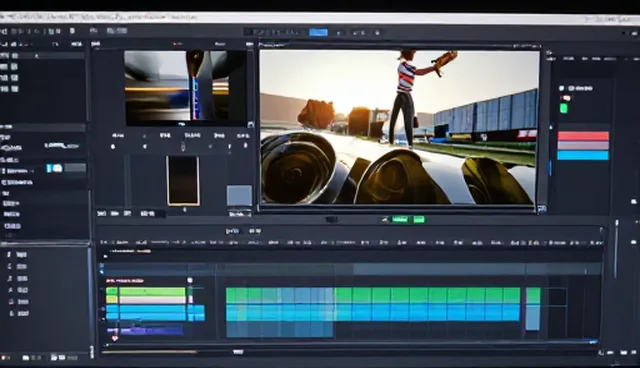Choose the red color bar in right panel
Screen dimensions: 640x368
[583, 136]
